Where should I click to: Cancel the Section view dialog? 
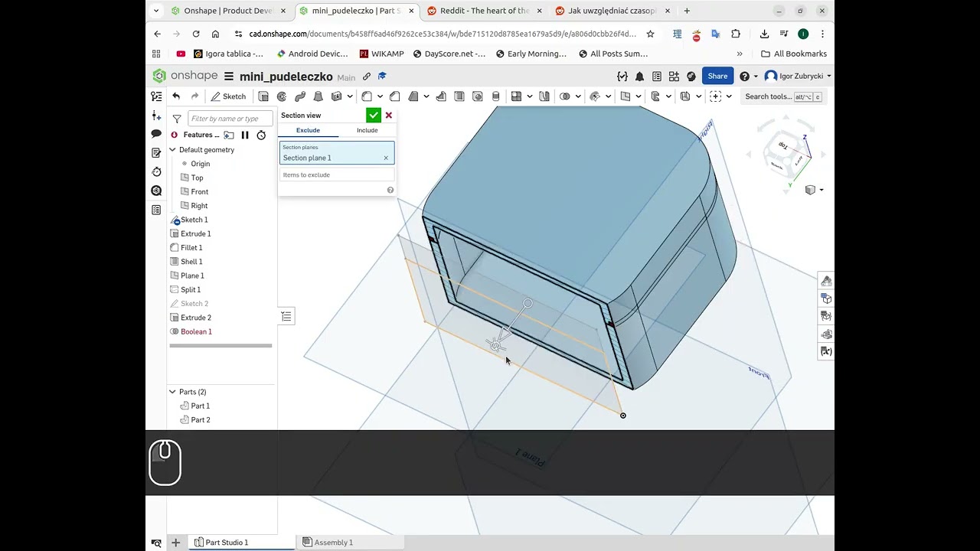389,116
